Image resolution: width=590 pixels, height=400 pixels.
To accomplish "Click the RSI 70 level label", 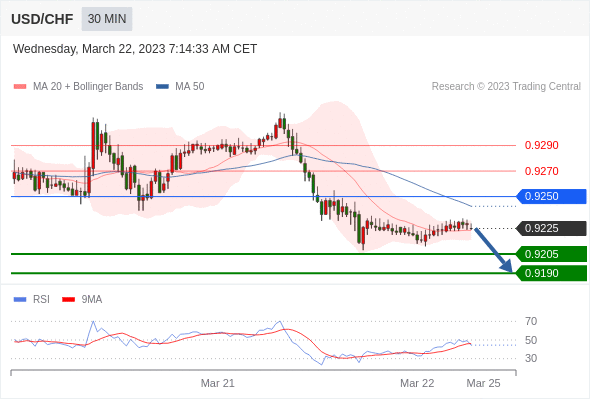I will [531, 321].
